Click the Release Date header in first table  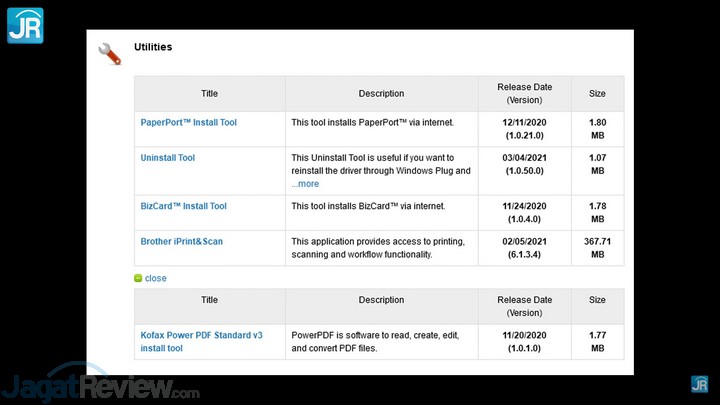524,94
